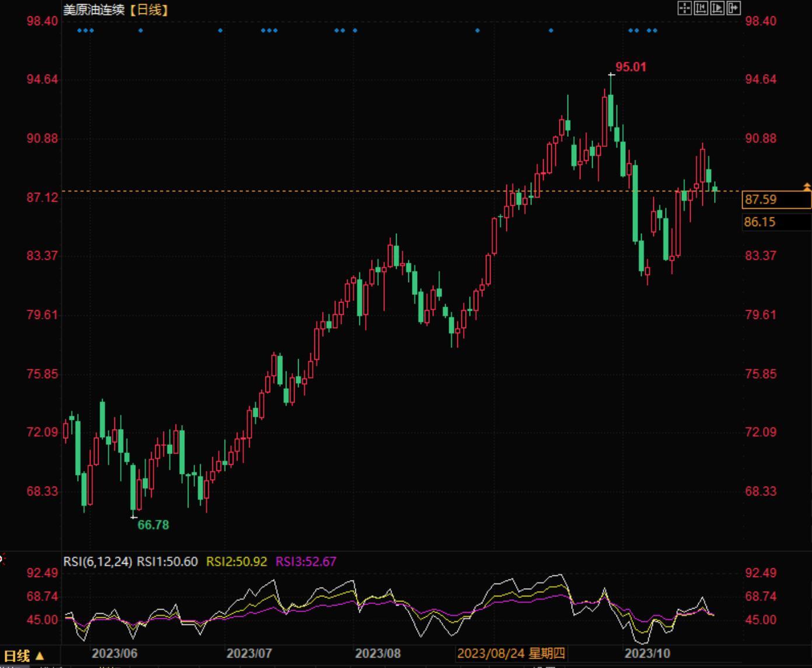812x668 pixels.
Task: Click the 美原油连续【日线】 chart title
Action: tap(116, 10)
